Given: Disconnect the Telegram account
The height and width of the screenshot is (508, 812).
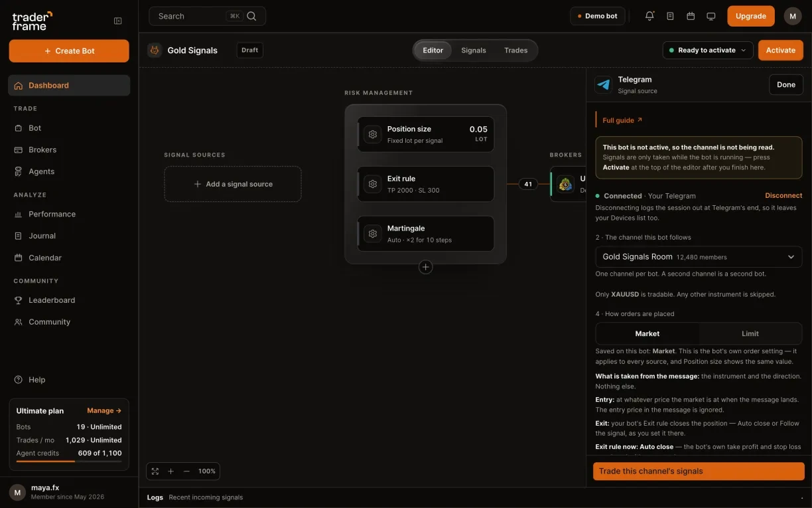Looking at the screenshot, I should pos(783,196).
